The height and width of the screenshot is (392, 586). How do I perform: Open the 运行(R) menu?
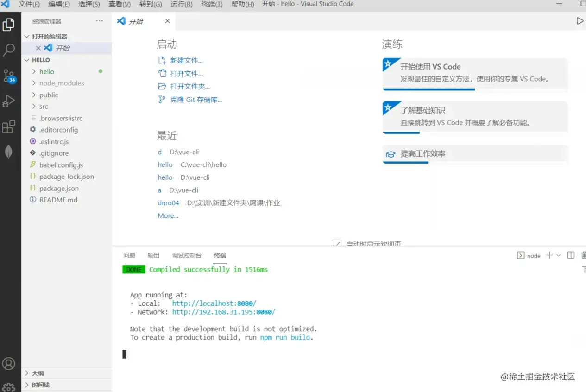pyautogui.click(x=182, y=4)
